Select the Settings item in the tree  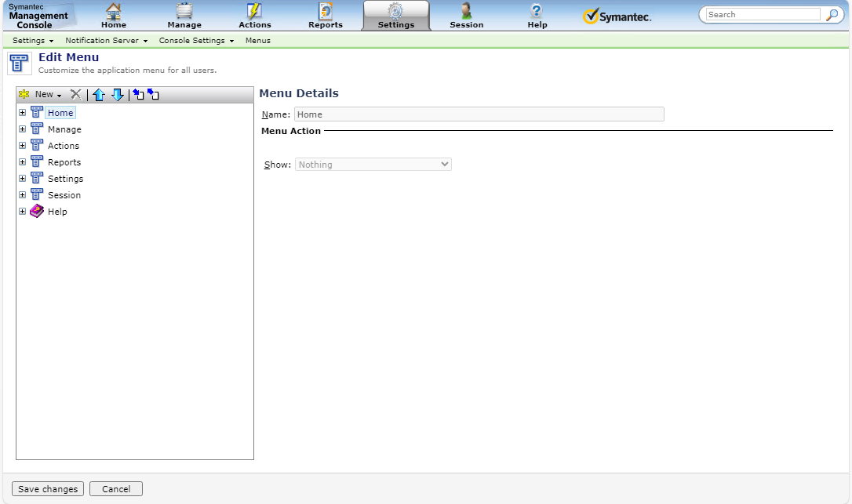66,179
